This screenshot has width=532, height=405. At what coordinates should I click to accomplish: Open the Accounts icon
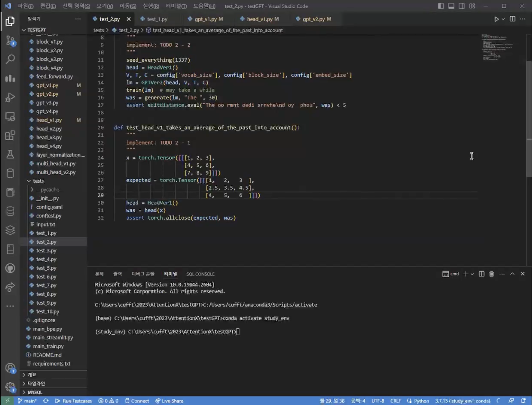(10, 368)
